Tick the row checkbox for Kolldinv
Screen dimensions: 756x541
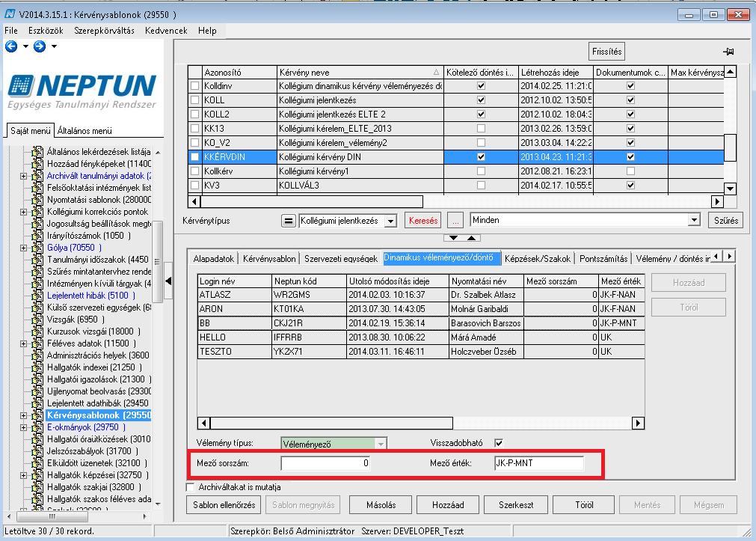(194, 86)
